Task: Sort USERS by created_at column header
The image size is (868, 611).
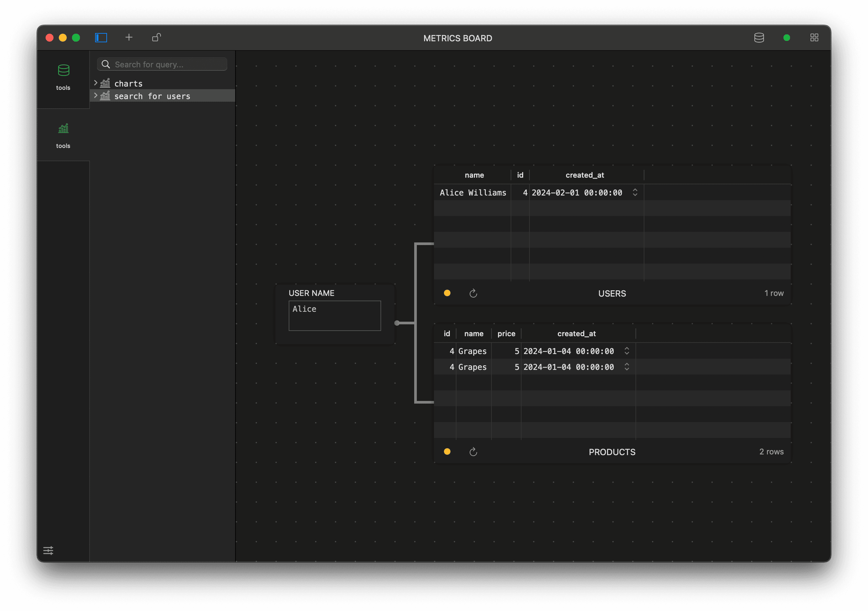Action: point(585,175)
